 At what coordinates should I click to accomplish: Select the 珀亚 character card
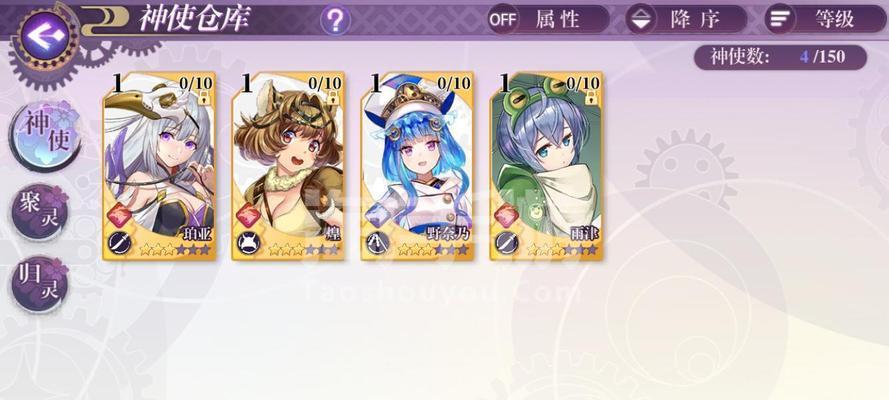click(x=159, y=167)
